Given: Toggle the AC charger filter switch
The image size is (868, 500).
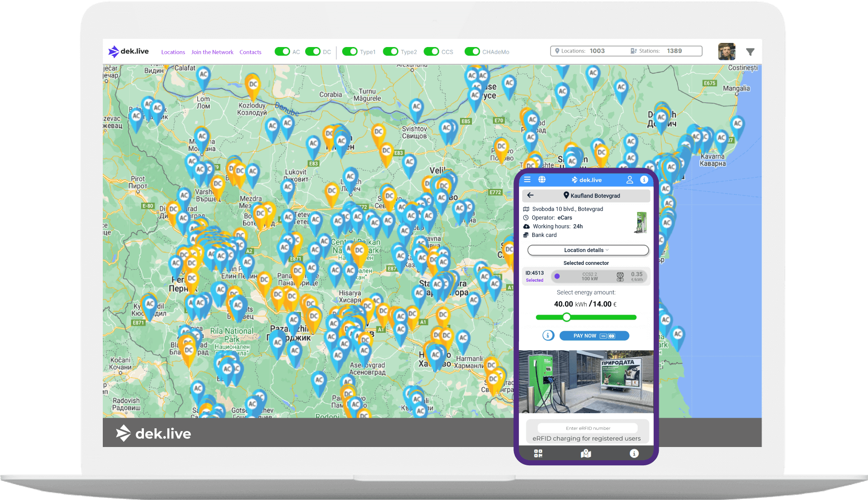Looking at the screenshot, I should [282, 52].
